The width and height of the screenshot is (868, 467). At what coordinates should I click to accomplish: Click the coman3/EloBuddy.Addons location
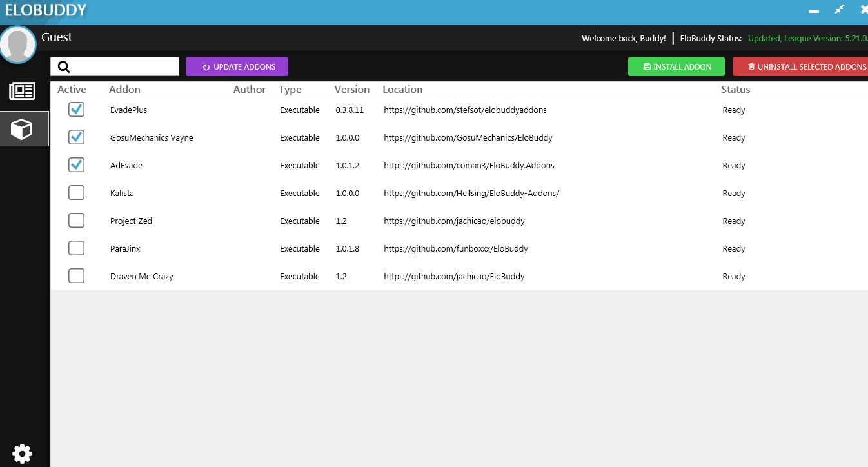tap(469, 166)
